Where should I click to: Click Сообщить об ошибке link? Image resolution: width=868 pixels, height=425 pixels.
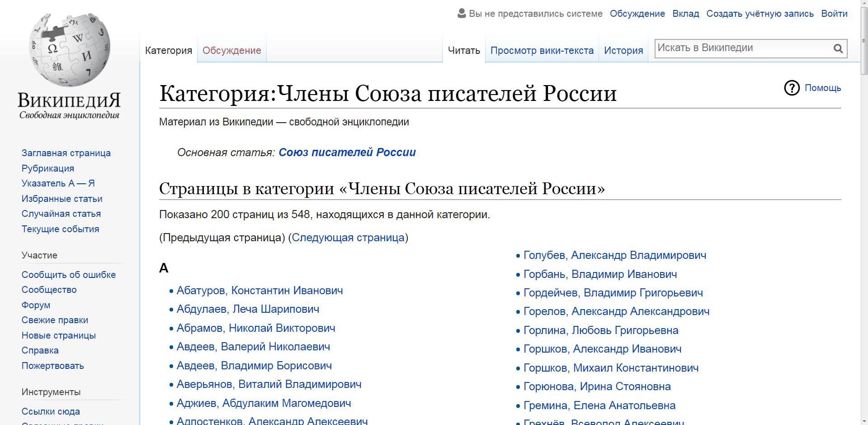tap(69, 275)
